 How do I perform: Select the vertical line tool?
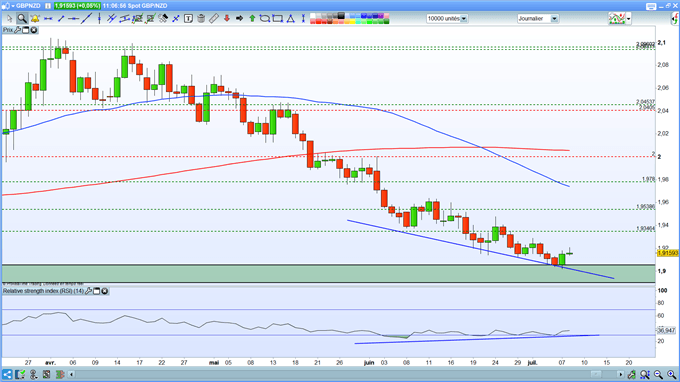(99, 19)
